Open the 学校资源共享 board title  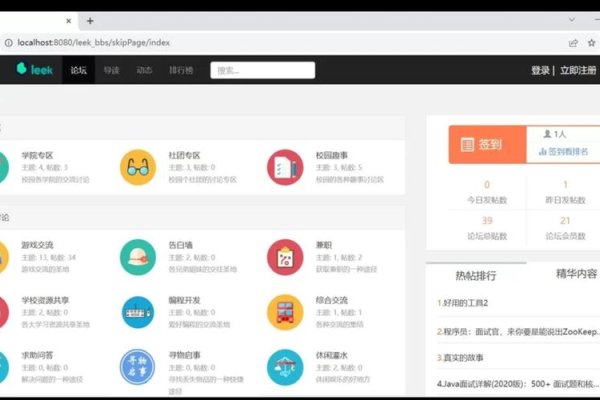point(45,300)
